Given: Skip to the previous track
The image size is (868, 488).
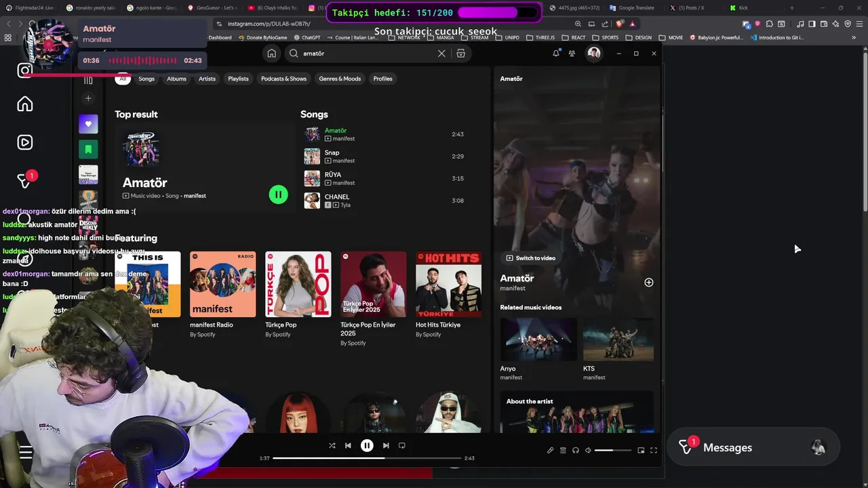Looking at the screenshot, I should click(348, 445).
